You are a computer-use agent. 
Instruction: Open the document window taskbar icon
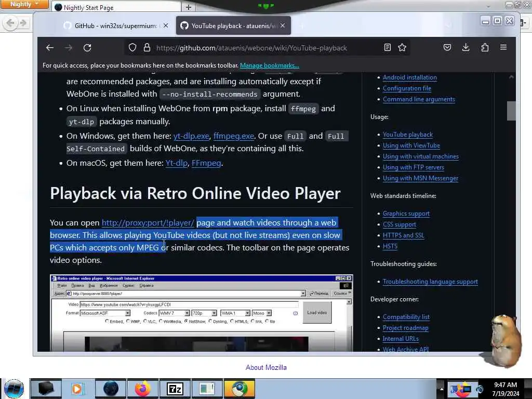[207, 389]
